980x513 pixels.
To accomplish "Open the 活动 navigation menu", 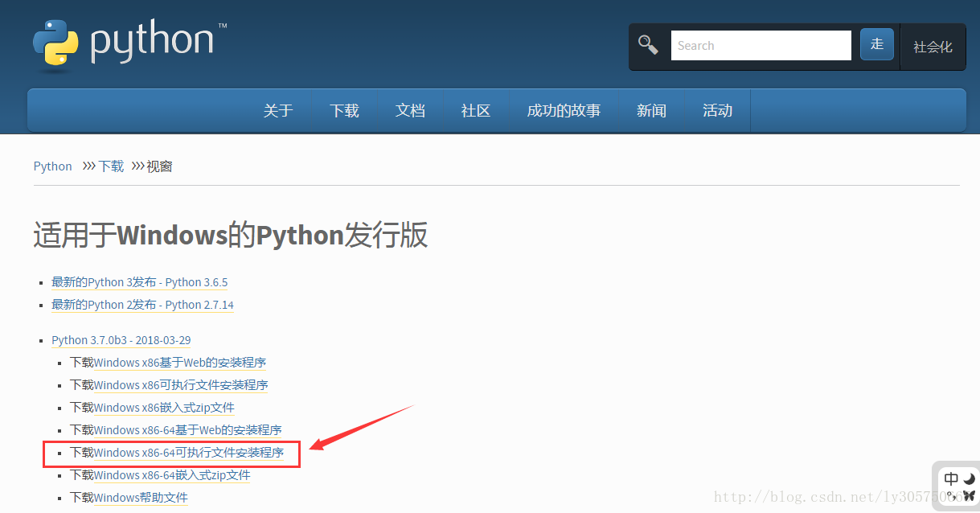I will (x=717, y=110).
